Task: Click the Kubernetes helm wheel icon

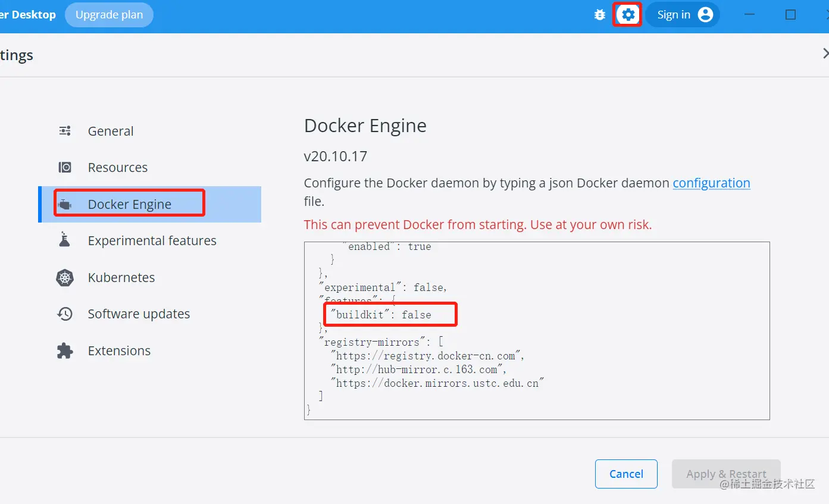Action: coord(65,278)
